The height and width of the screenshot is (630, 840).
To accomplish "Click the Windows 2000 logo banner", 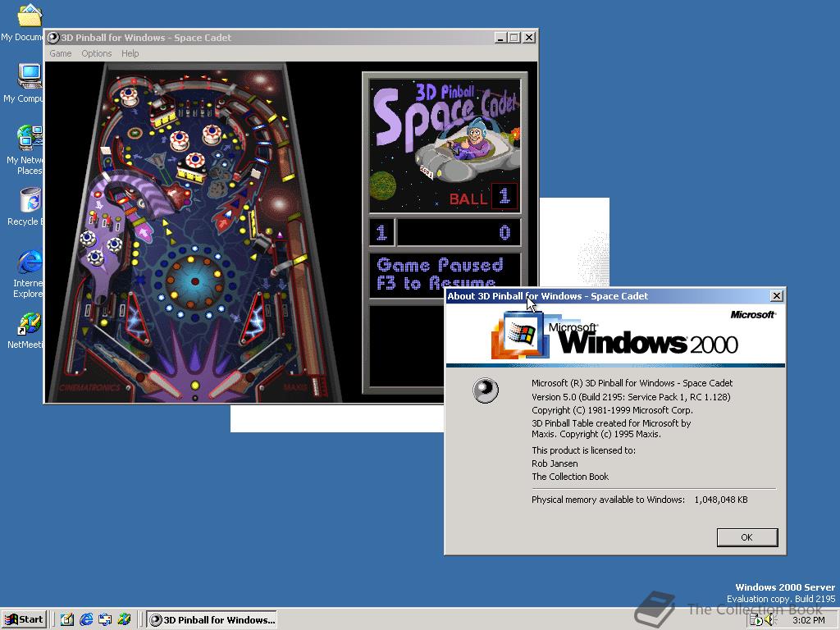I will [x=615, y=335].
